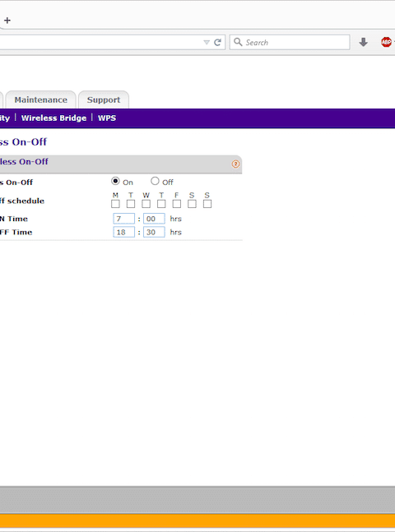The height and width of the screenshot is (532, 395).
Task: Check the Tuesday schedule checkbox
Action: tap(131, 204)
